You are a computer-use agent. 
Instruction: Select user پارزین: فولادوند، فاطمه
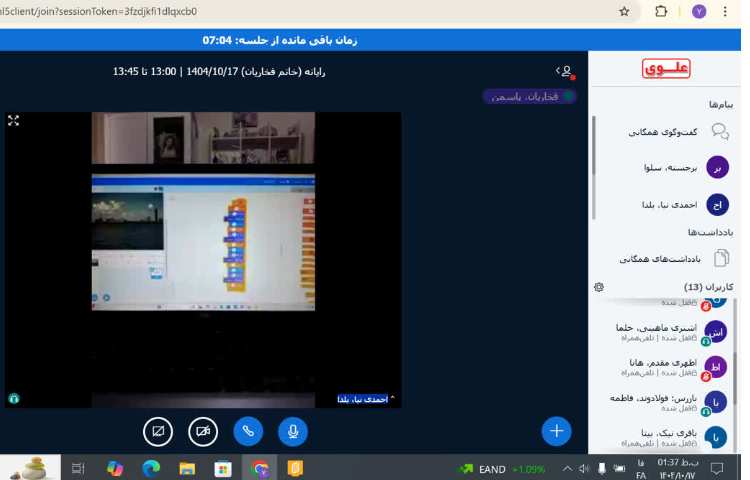pyautogui.click(x=663, y=402)
